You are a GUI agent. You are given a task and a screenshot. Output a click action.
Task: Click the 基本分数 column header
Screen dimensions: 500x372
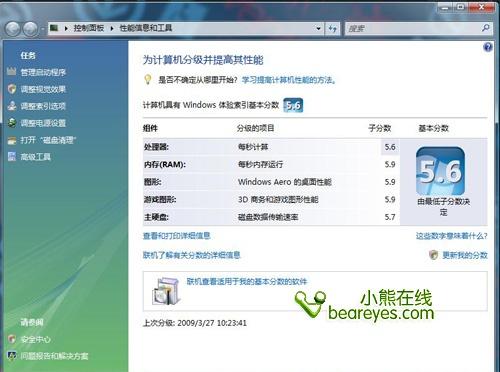coord(434,128)
